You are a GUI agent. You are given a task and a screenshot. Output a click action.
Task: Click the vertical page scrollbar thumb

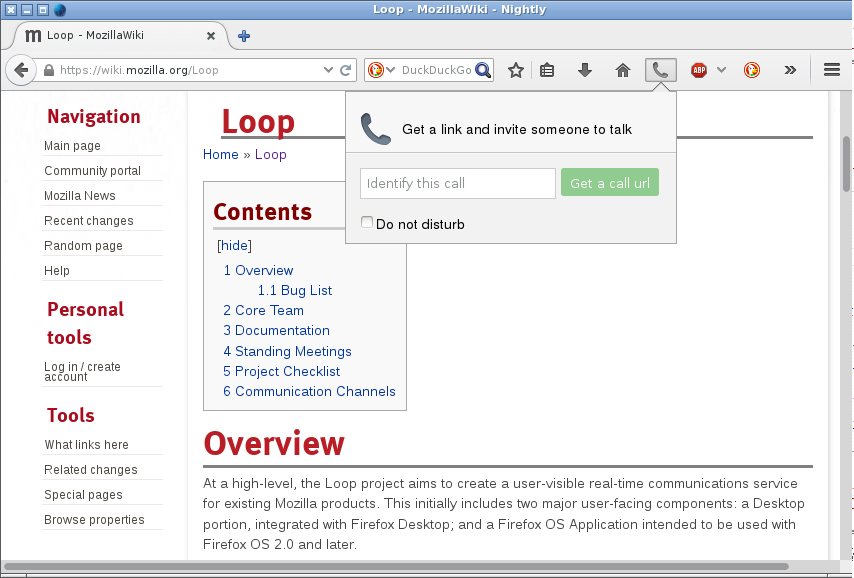[x=846, y=163]
